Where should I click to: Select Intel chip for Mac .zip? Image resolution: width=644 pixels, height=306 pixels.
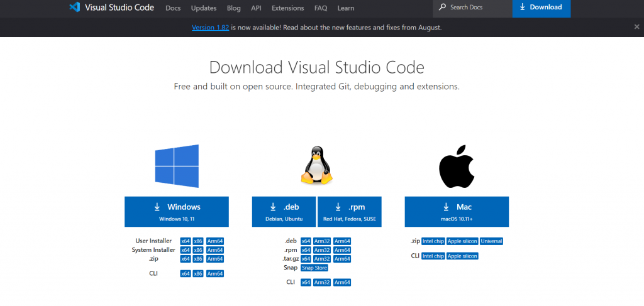[x=433, y=241]
